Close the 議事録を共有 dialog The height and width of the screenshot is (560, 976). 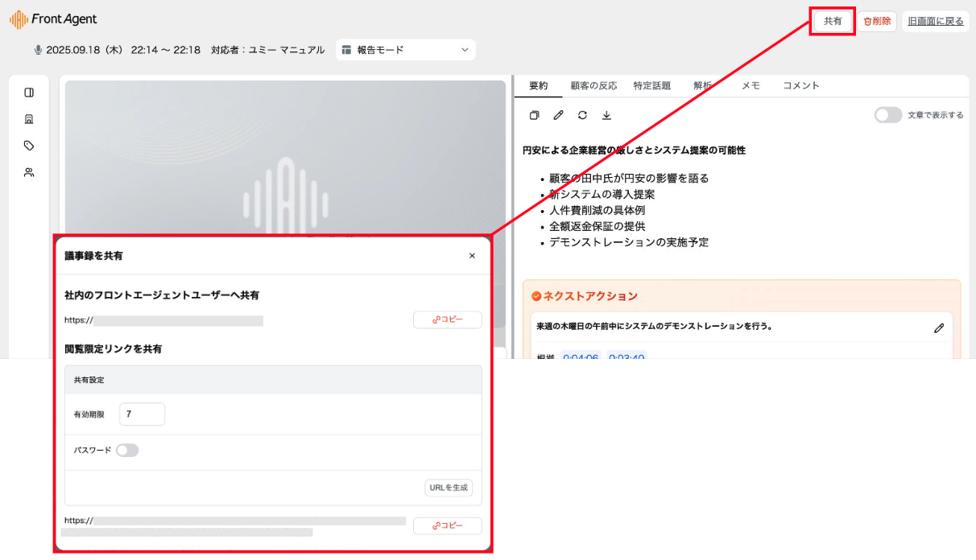(472, 256)
